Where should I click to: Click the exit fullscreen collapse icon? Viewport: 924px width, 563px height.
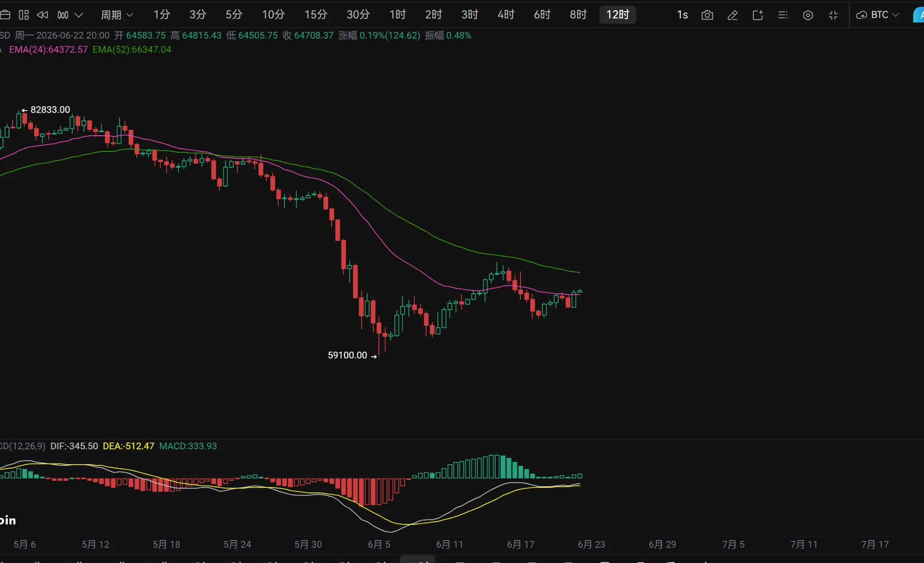click(833, 15)
